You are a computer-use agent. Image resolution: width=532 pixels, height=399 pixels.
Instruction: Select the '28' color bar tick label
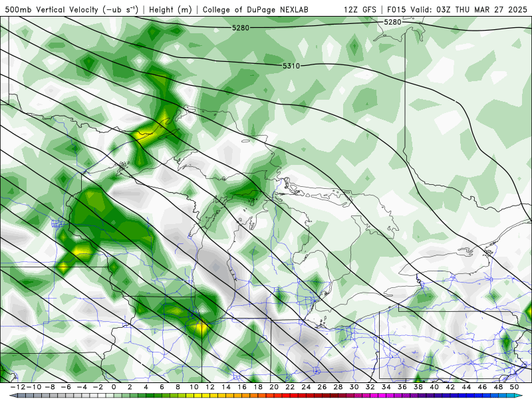coord(338,387)
